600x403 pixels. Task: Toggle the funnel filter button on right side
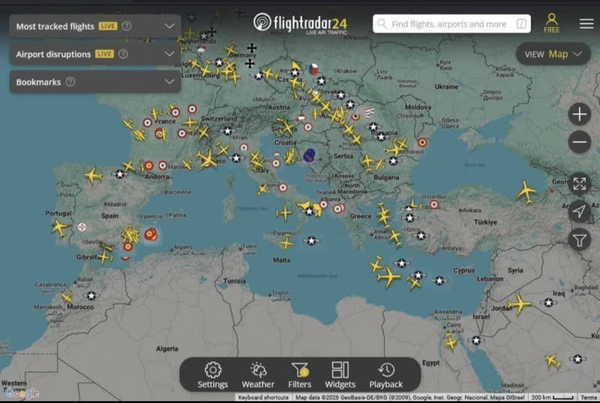(x=579, y=239)
